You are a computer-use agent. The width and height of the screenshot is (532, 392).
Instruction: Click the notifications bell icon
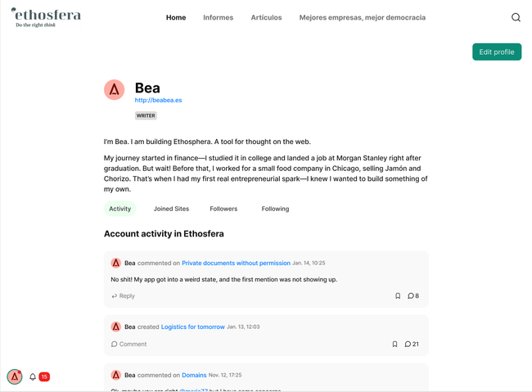click(x=33, y=377)
